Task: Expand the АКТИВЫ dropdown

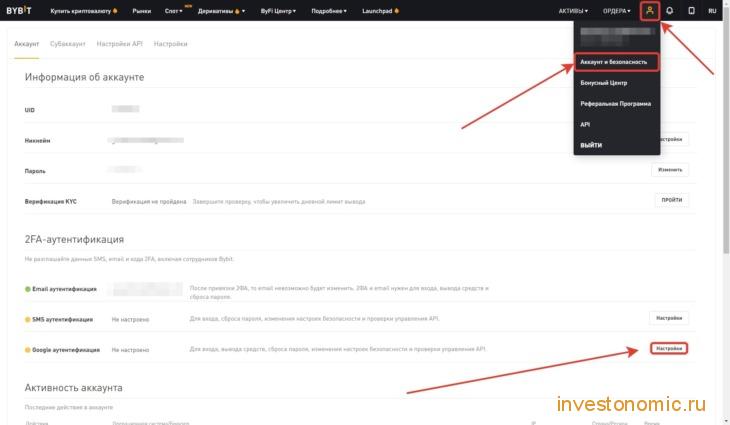Action: [x=573, y=11]
